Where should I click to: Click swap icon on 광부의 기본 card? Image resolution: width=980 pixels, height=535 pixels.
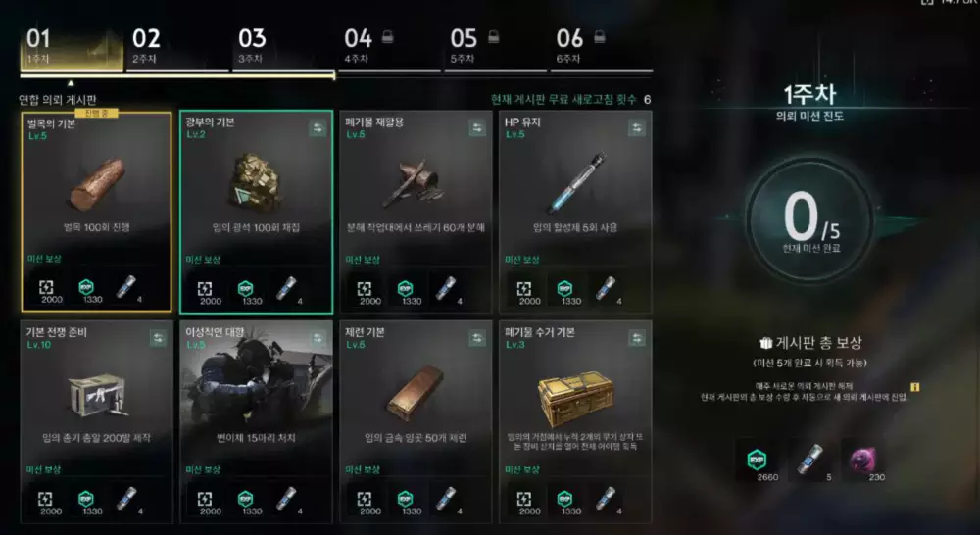click(x=318, y=128)
